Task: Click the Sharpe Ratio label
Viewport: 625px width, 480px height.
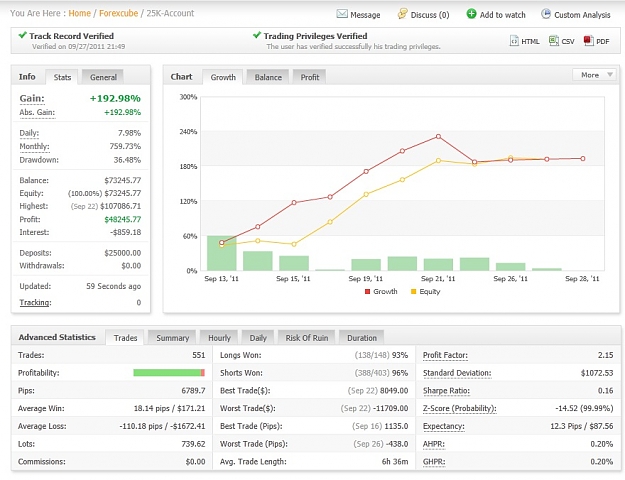Action: click(446, 391)
